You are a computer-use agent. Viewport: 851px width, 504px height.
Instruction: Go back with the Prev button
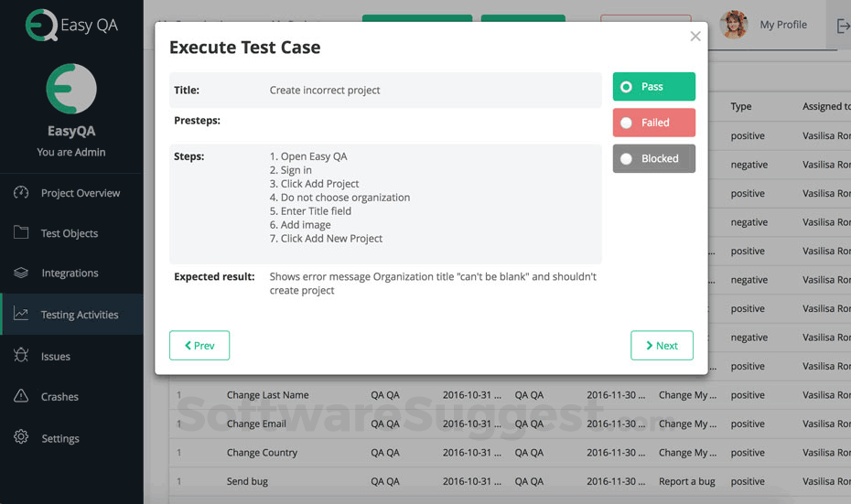[199, 346]
